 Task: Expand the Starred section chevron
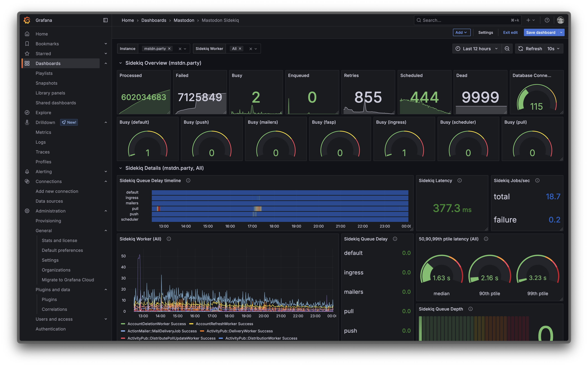pos(106,53)
